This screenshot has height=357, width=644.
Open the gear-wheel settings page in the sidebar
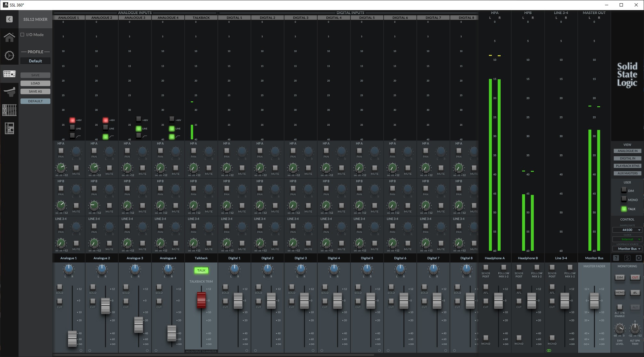click(x=9, y=56)
